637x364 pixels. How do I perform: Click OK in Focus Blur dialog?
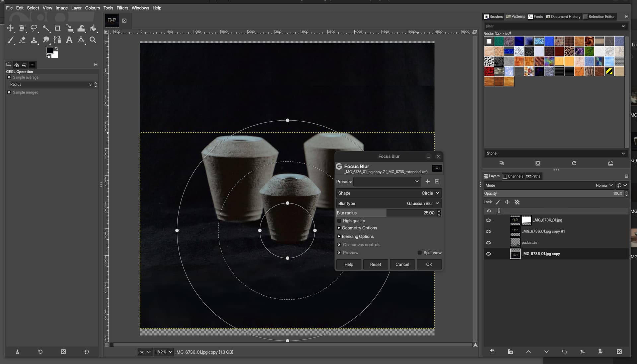(x=429, y=264)
